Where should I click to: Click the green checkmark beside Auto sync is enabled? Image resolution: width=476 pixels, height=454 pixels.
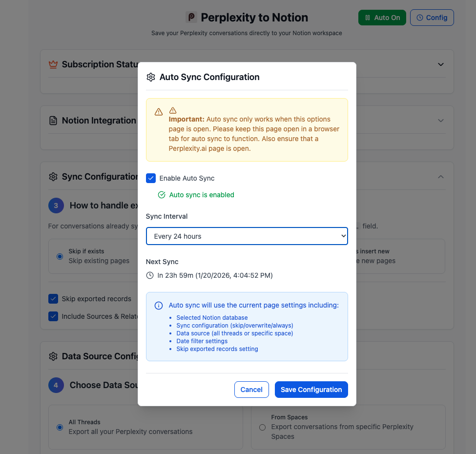pos(162,194)
